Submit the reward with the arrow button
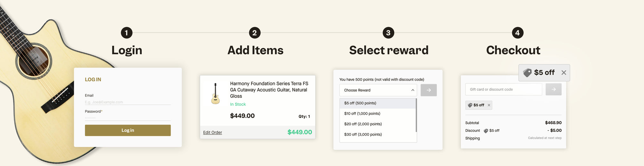This screenshot has width=644, height=166. (429, 90)
